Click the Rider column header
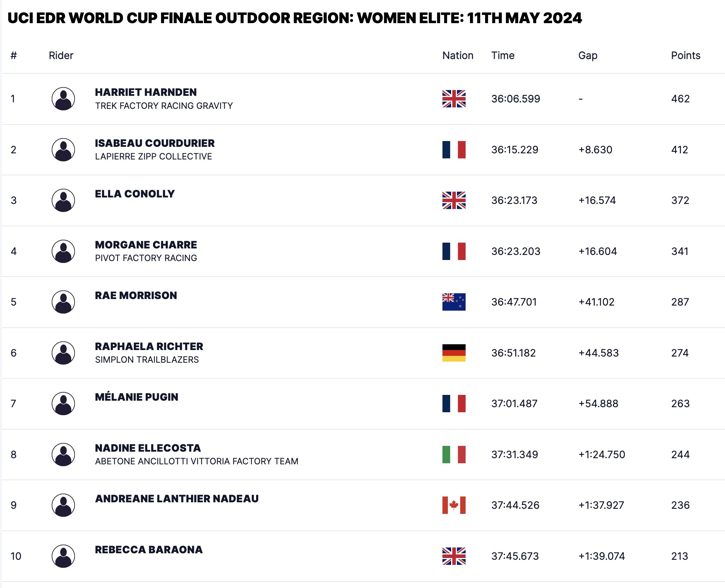The height and width of the screenshot is (588, 725). click(x=61, y=55)
